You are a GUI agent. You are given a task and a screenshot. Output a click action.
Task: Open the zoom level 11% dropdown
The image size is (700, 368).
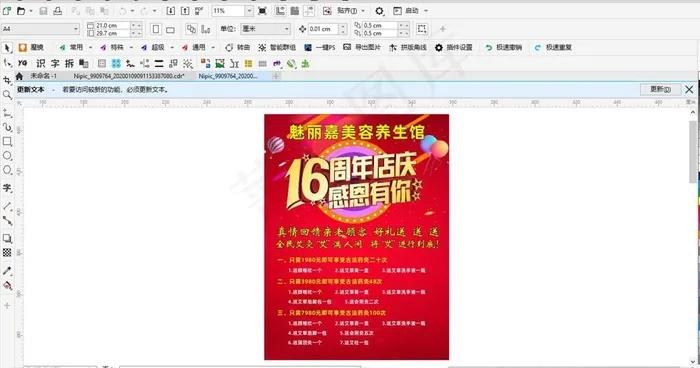point(249,11)
